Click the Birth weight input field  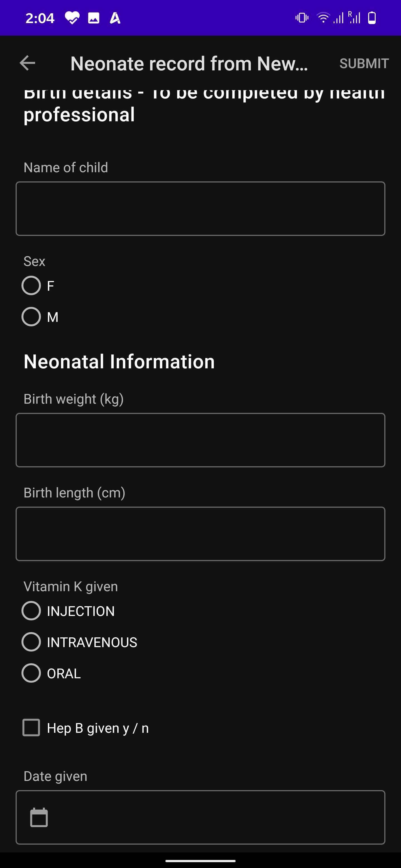click(200, 440)
